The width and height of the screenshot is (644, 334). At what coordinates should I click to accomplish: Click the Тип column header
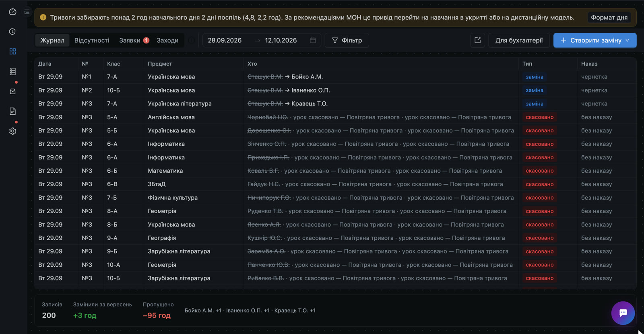(x=527, y=64)
